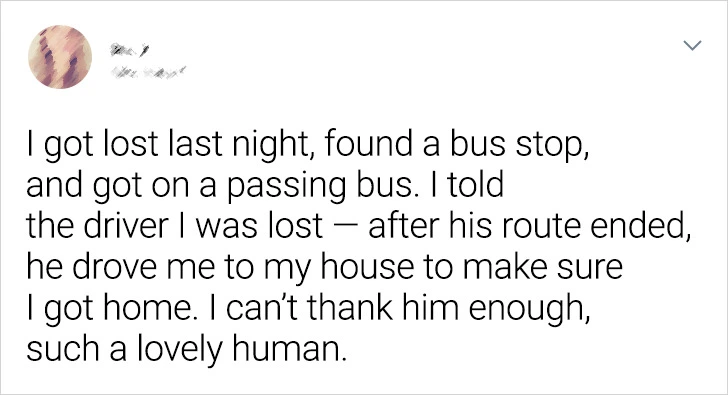Click the phrase 'the driver I was lost'
The height and width of the screenshot is (395, 728).
[175, 226]
